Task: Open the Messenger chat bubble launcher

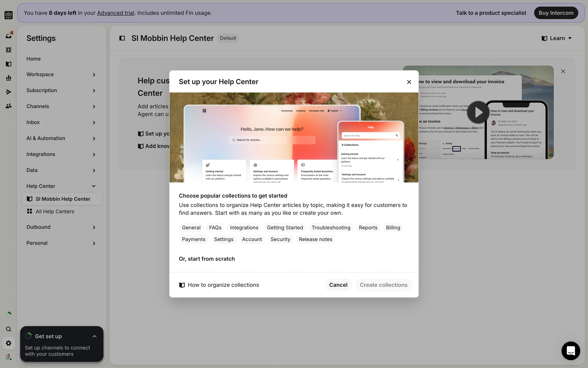Action: click(571, 351)
